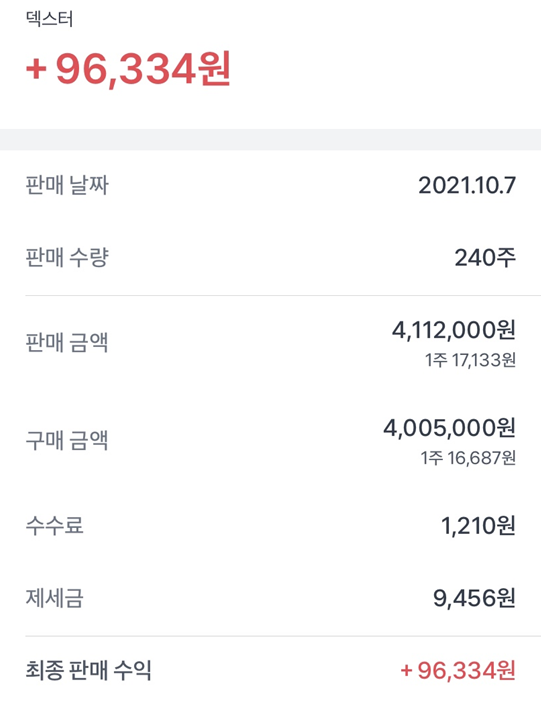Click the 1주 16,687원 per-share purchase price
Screen dimensions: 541x704
tap(468, 458)
